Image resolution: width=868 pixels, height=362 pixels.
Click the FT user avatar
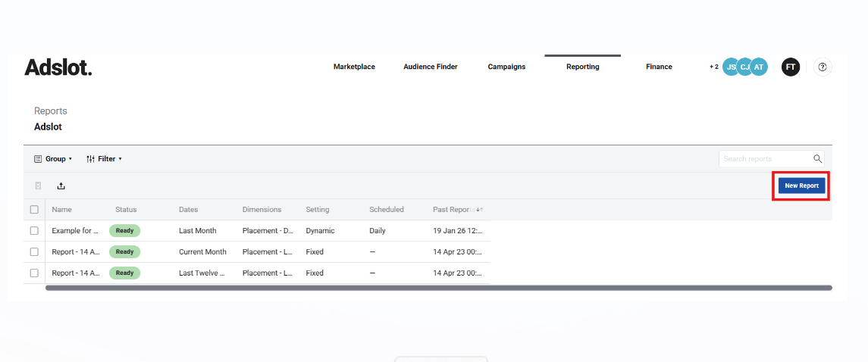[791, 67]
